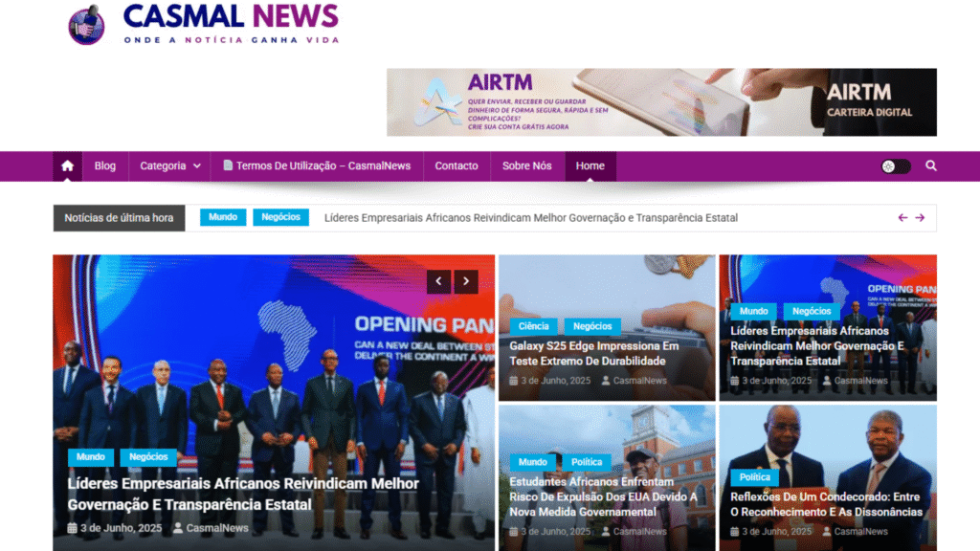
Task: Open the search icon in navigation bar
Action: pyautogui.click(x=930, y=165)
